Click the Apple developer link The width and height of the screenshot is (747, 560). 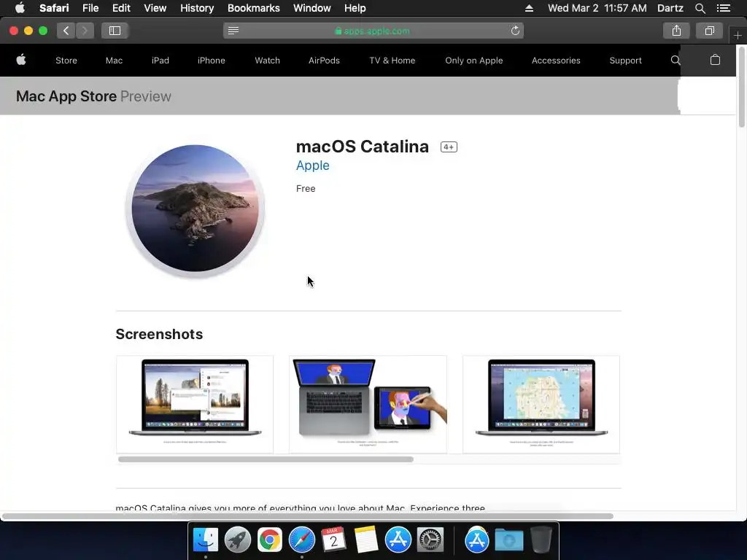coord(312,166)
